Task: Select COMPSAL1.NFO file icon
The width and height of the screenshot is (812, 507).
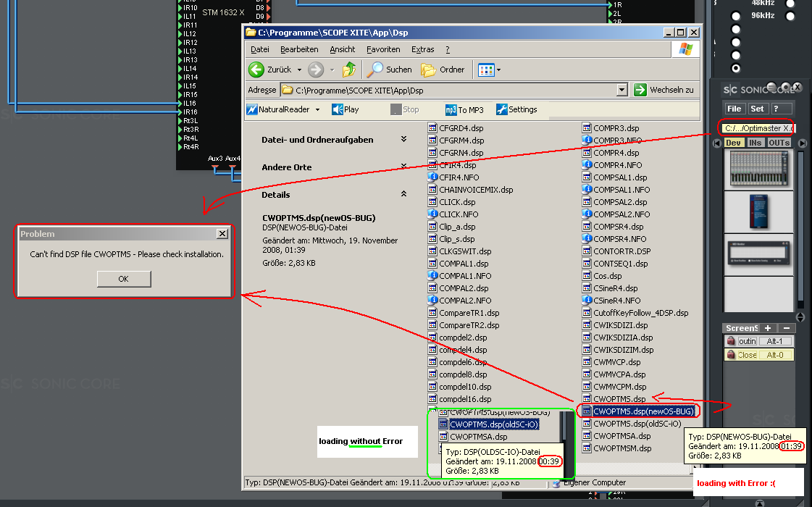Action: click(x=587, y=189)
